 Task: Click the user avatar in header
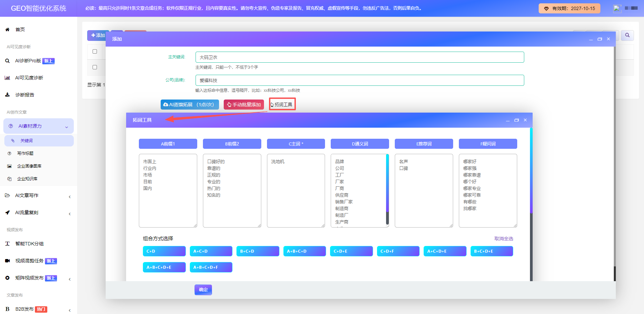617,8
